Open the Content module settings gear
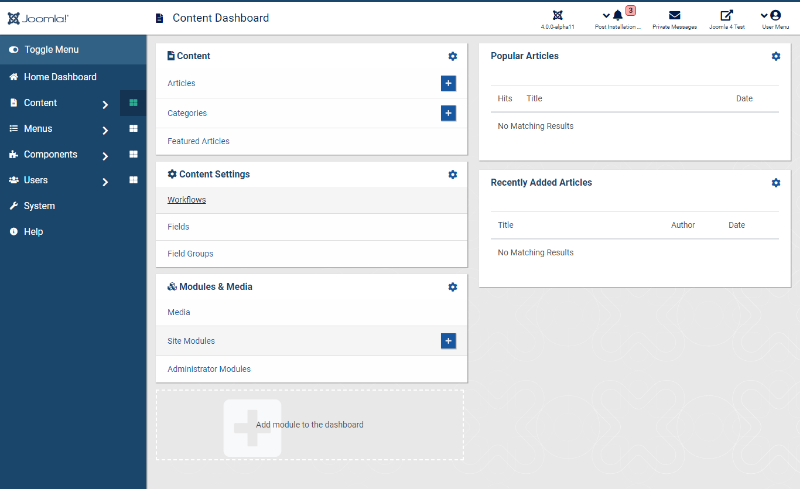Image resolution: width=800 pixels, height=489 pixels. 453,56
